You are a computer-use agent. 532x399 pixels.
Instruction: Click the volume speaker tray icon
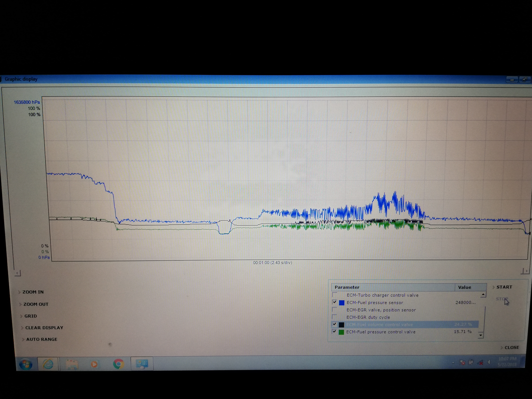[x=489, y=362]
